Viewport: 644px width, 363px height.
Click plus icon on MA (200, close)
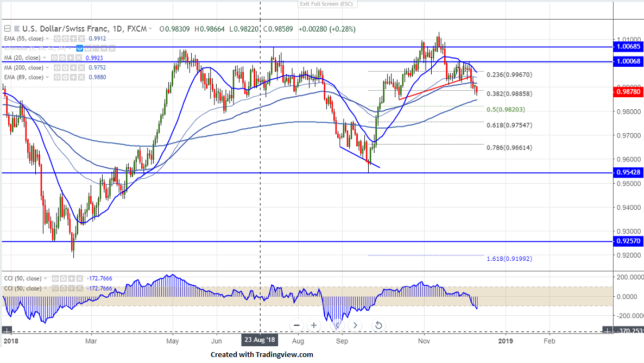click(73, 67)
